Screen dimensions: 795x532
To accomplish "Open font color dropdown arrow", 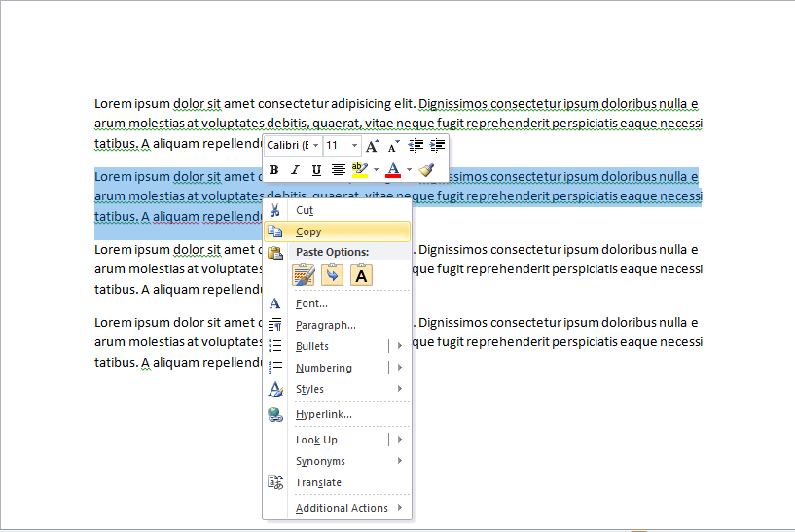I will tap(409, 170).
